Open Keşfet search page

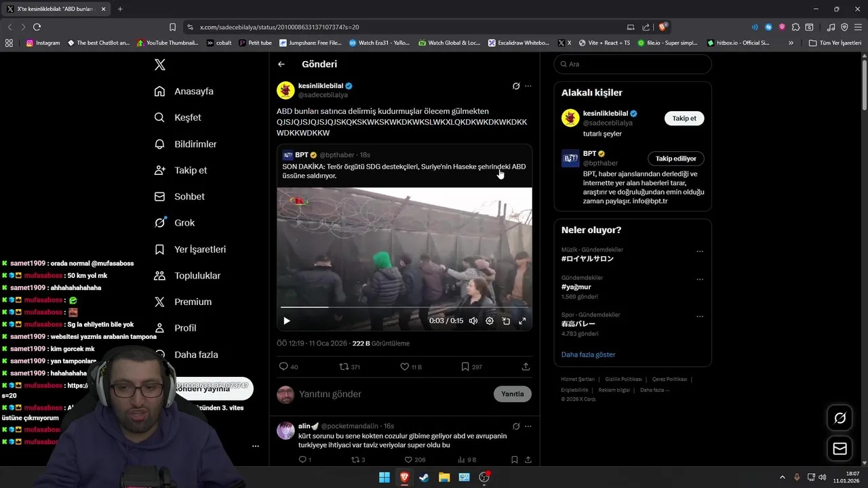coord(178,117)
